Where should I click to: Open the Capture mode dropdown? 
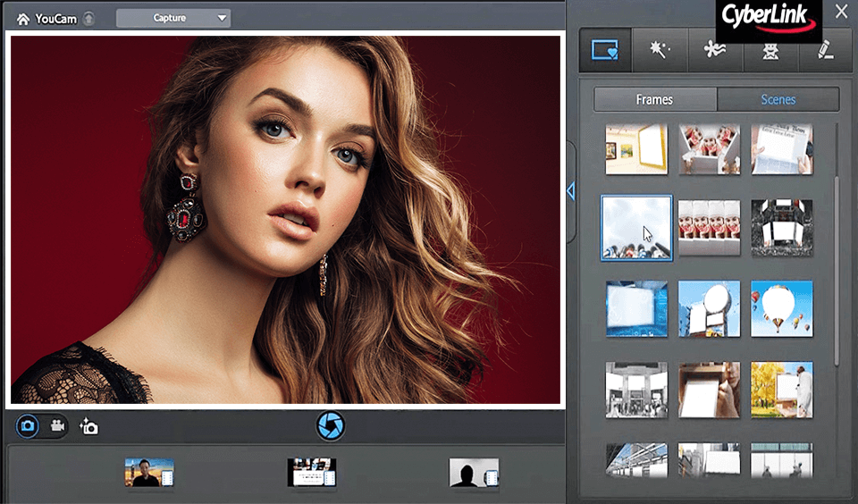coord(172,18)
